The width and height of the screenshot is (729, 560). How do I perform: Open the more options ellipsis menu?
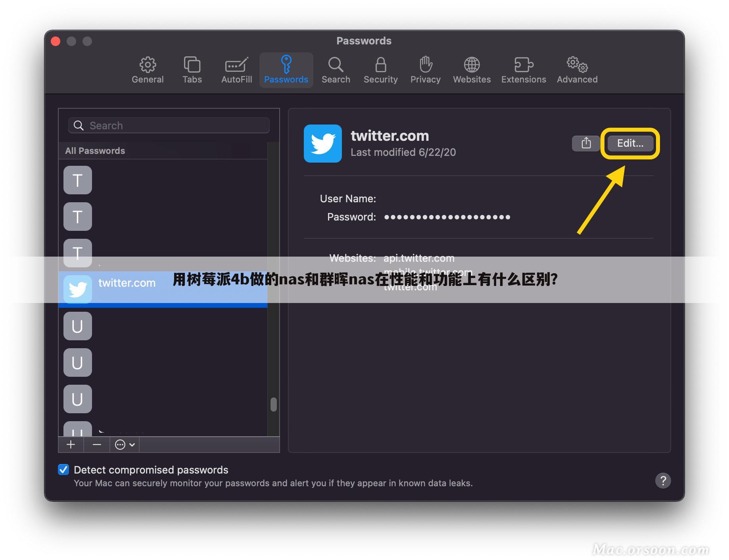(125, 445)
